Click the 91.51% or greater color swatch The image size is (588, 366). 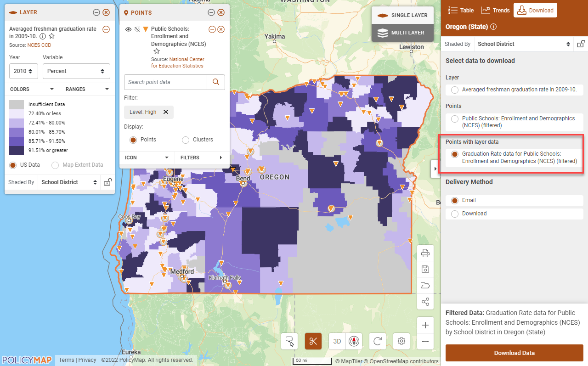[17, 150]
